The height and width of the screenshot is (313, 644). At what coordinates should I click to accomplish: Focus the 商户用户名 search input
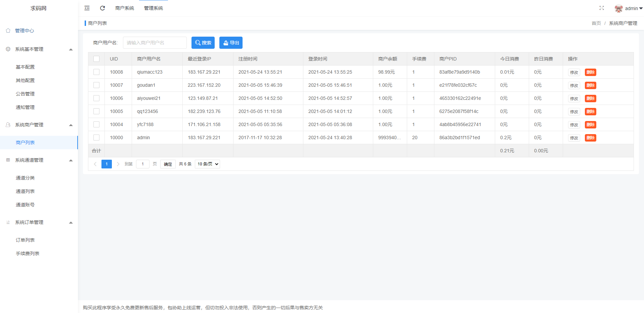pos(155,43)
